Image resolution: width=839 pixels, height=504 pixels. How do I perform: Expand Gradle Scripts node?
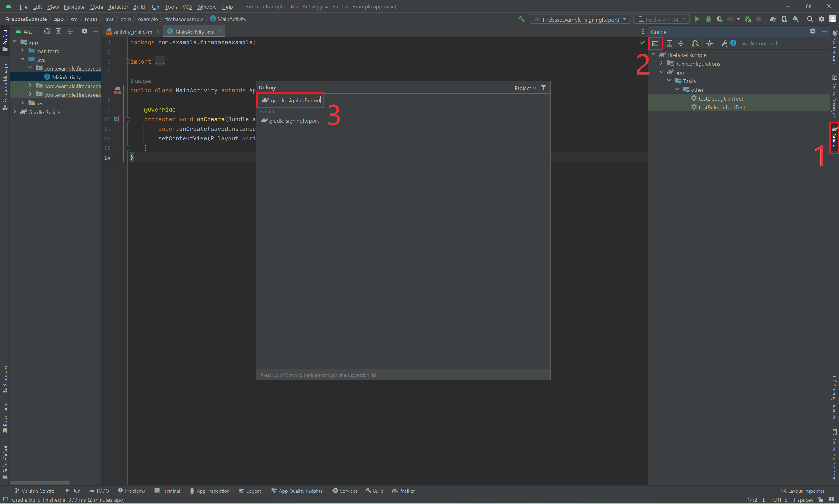point(15,112)
